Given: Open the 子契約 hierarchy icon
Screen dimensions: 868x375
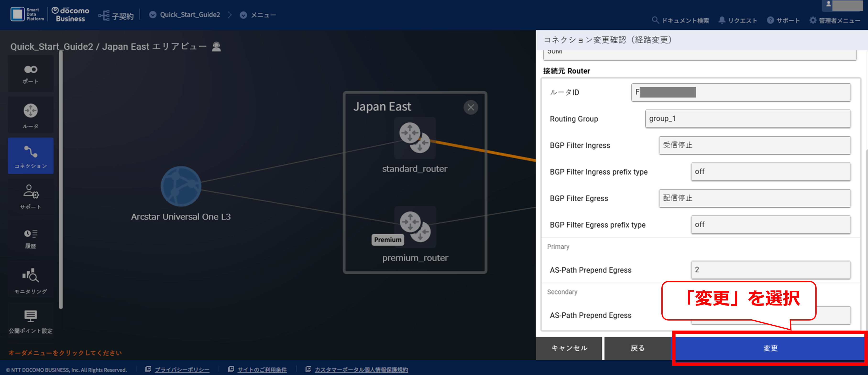Looking at the screenshot, I should tap(104, 16).
